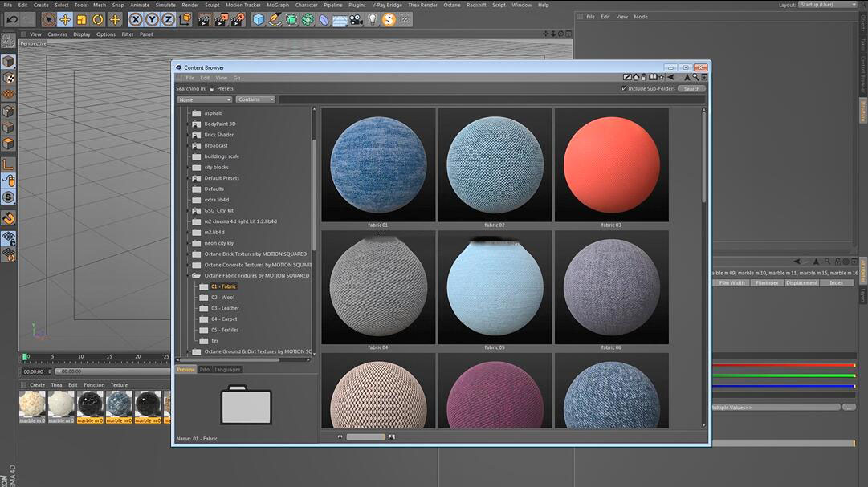
Task: Open the Simulate menu
Action: [x=165, y=5]
